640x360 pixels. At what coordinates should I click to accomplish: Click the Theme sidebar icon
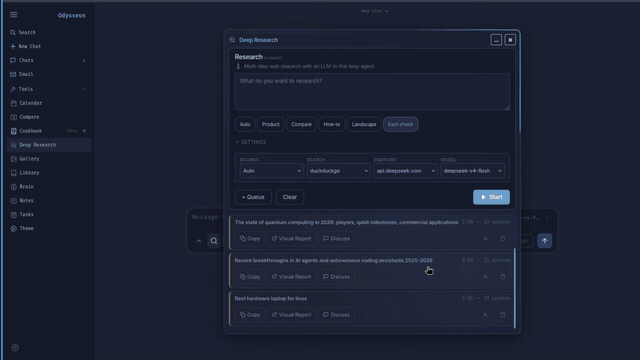(x=13, y=229)
